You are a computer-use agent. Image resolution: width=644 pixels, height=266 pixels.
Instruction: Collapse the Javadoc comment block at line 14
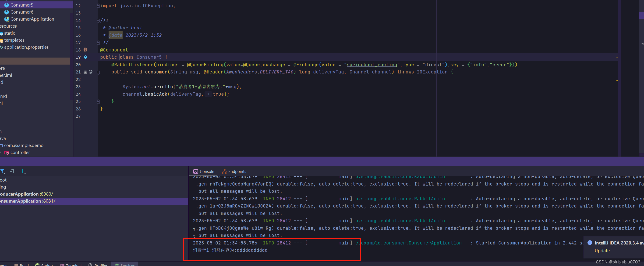point(98,21)
